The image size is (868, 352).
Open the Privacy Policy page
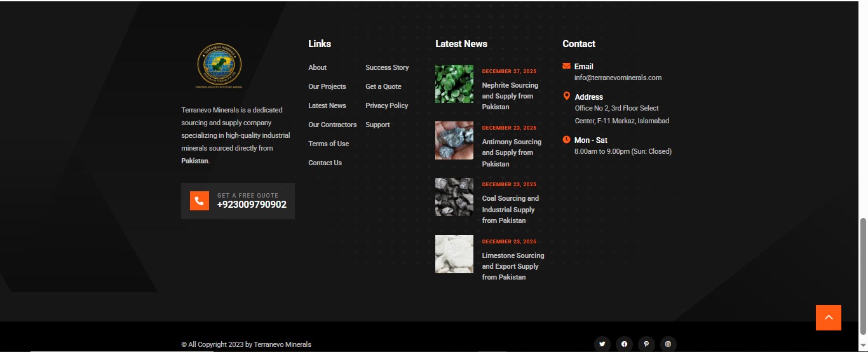pyautogui.click(x=386, y=105)
